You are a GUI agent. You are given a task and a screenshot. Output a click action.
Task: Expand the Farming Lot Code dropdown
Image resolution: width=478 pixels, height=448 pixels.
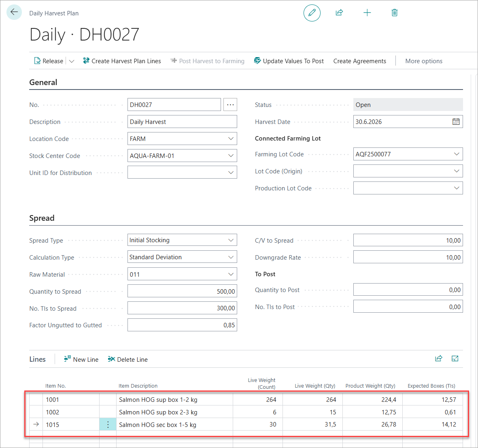tap(457, 154)
